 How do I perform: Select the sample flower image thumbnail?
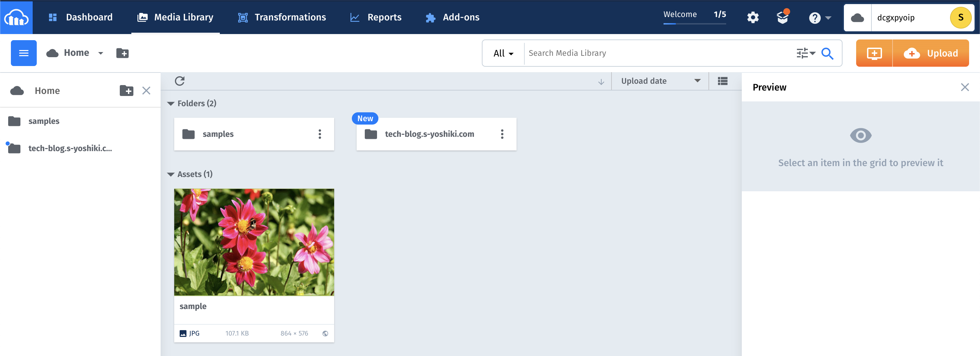point(254,242)
